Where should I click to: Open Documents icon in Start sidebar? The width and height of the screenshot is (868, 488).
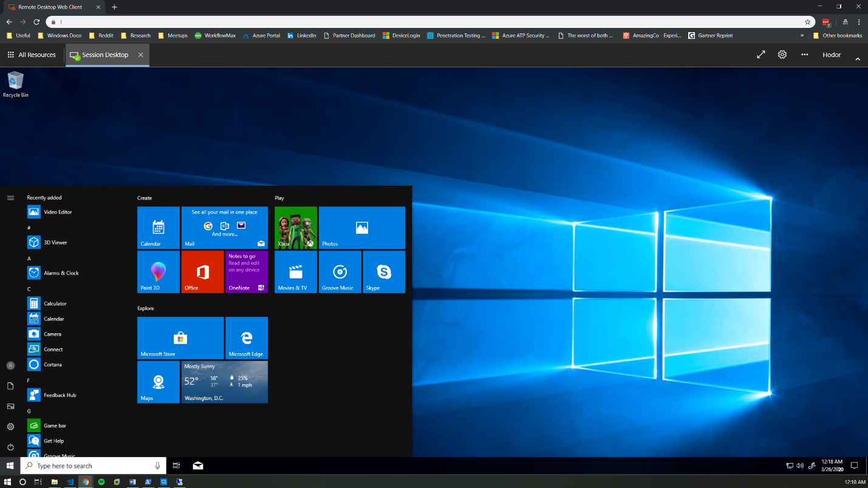click(10, 386)
